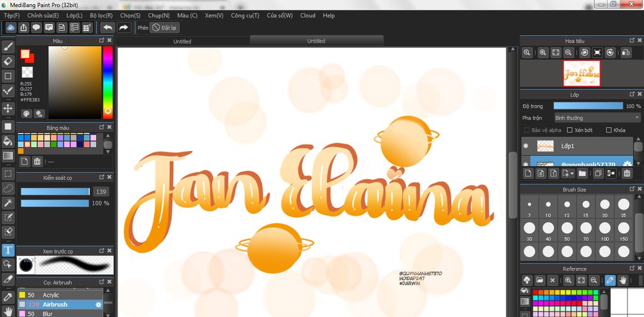
Task: Zoom in on Navigator panel
Action: click(x=543, y=53)
